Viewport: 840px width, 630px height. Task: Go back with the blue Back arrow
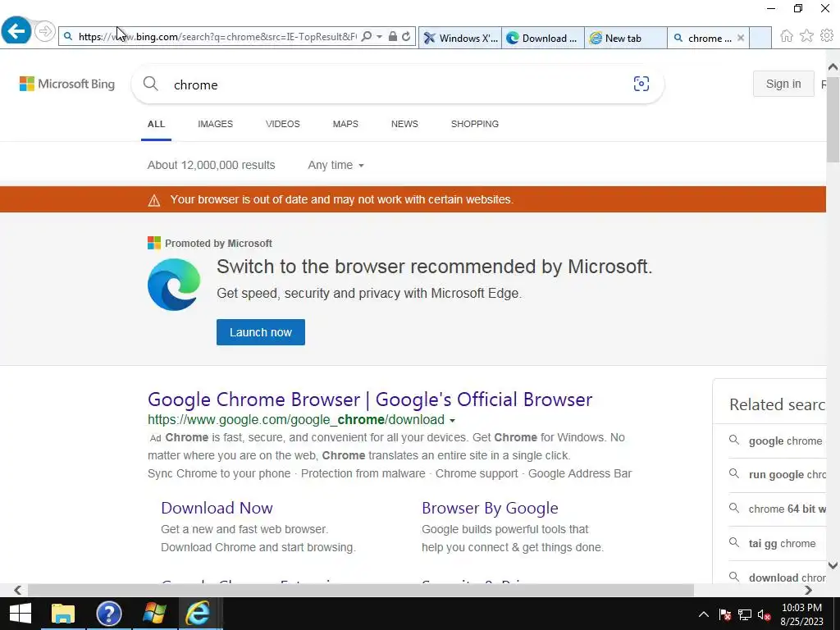tap(16, 30)
